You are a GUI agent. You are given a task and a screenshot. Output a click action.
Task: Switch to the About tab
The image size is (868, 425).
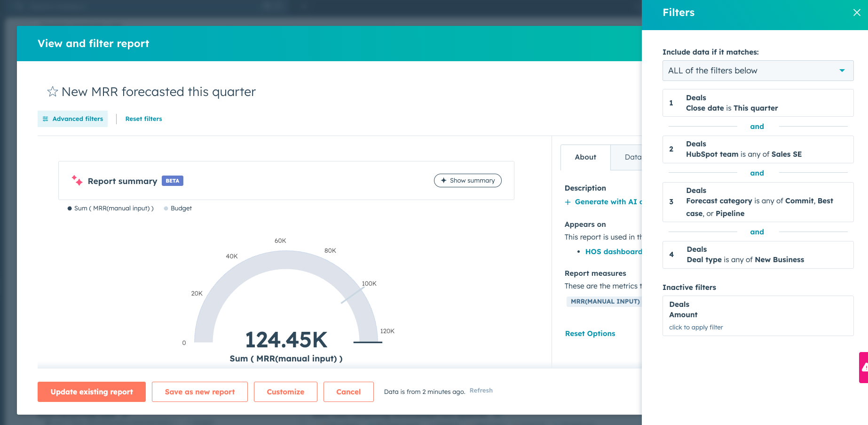[585, 157]
